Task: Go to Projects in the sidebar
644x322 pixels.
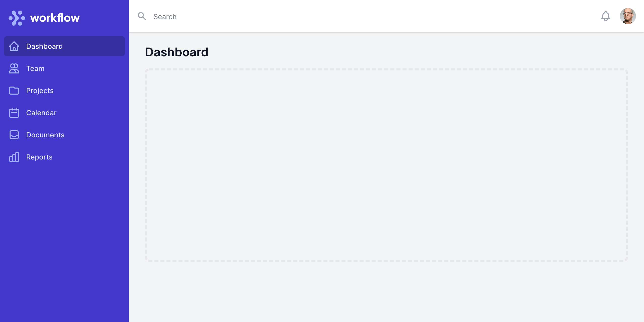Action: coord(40,91)
